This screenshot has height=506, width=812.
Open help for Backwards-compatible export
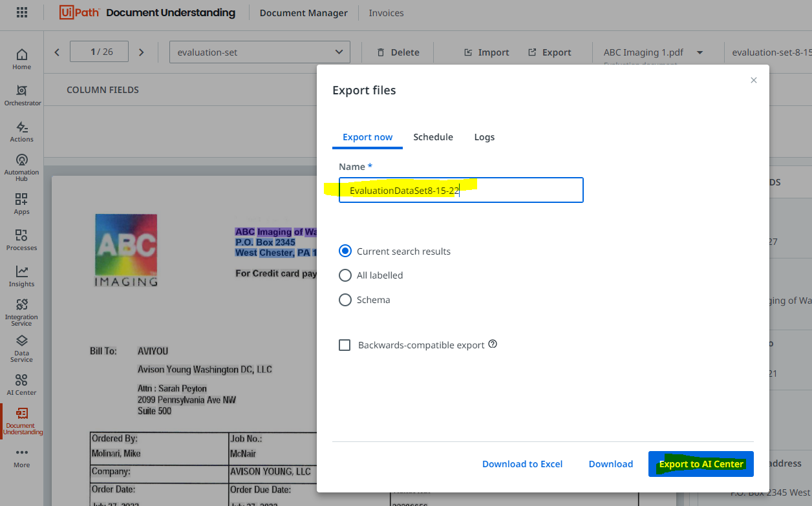pyautogui.click(x=493, y=344)
